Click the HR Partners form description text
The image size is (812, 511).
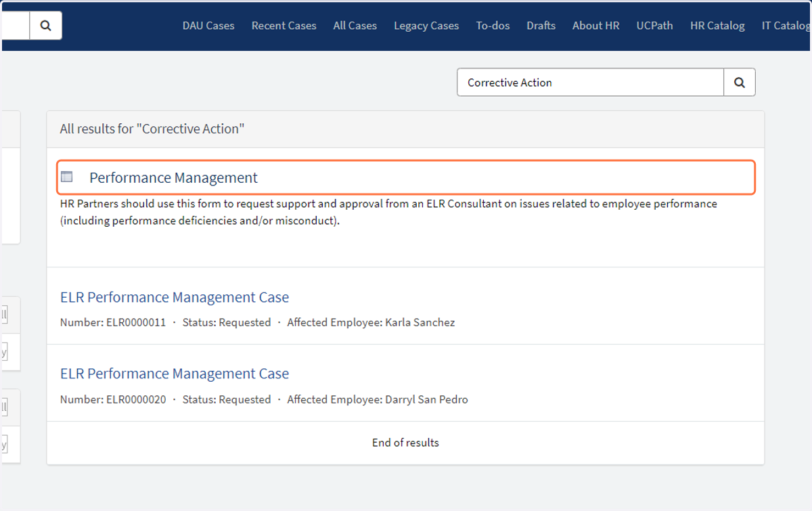pyautogui.click(x=388, y=213)
